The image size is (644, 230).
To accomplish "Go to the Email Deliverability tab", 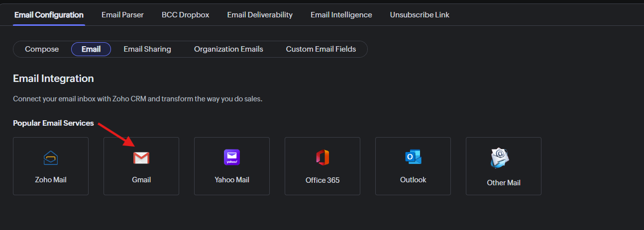I will pos(260,15).
